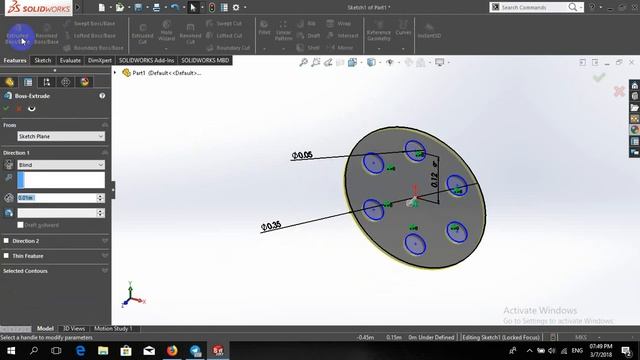
Task: Select the Fillet tool
Action: (264, 28)
